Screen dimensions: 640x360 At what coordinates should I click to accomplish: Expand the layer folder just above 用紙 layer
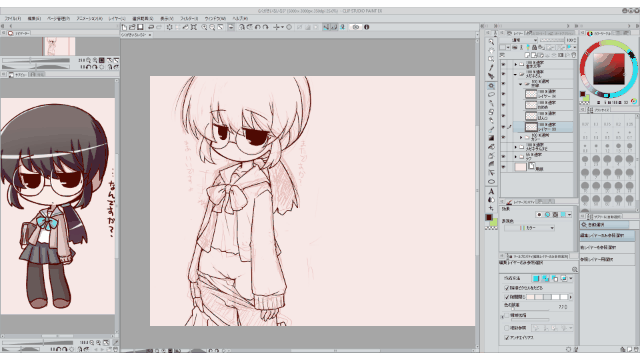click(x=516, y=157)
